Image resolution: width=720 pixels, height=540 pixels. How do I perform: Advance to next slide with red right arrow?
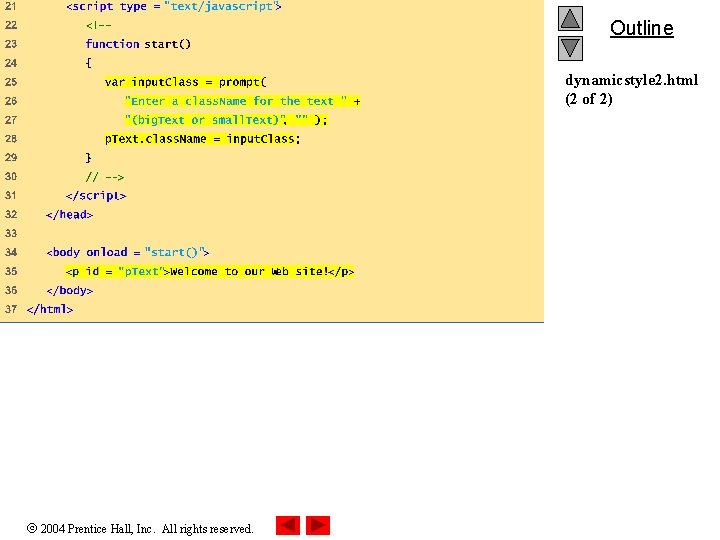tap(318, 525)
